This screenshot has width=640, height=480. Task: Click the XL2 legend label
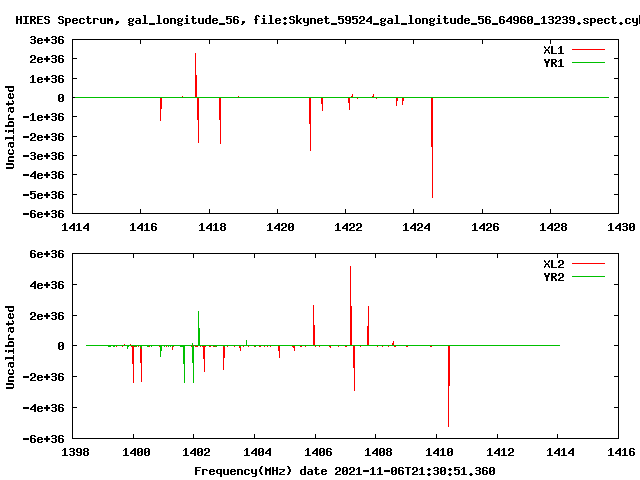click(x=553, y=264)
